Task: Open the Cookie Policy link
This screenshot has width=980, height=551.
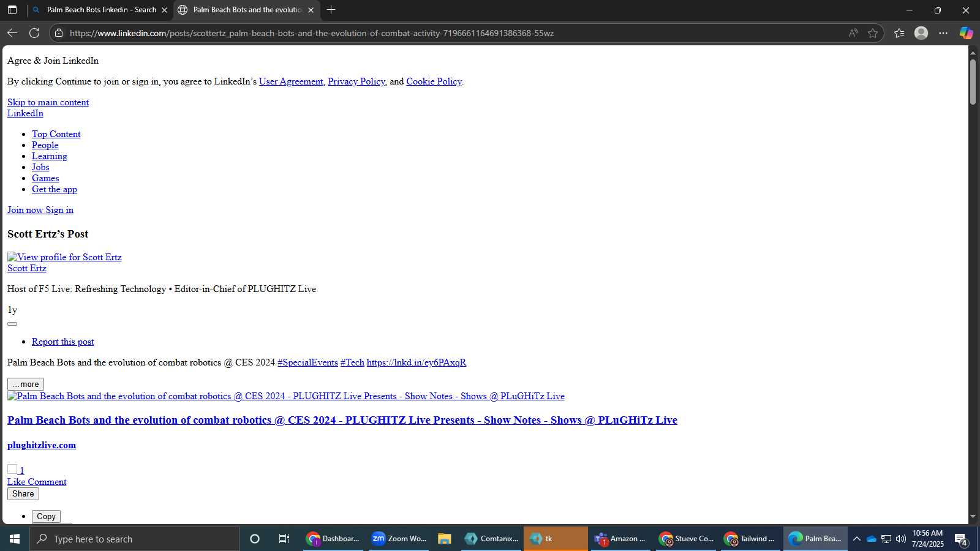Action: [434, 81]
